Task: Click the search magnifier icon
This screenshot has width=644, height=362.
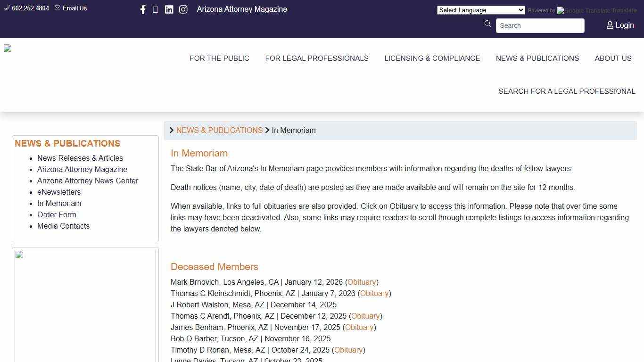Action: 488,24
